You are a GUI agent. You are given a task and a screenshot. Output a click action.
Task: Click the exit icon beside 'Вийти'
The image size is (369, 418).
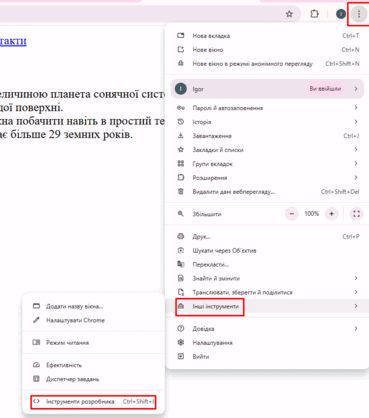pos(181,356)
